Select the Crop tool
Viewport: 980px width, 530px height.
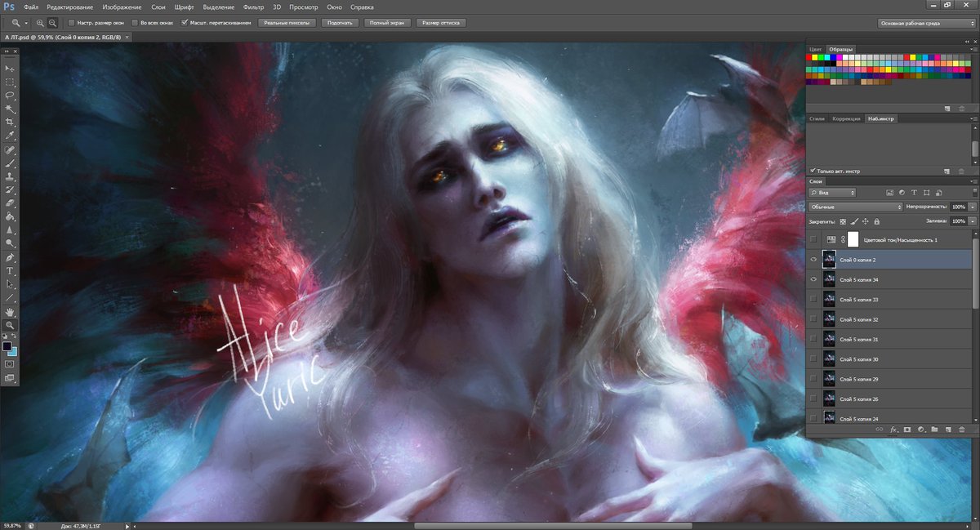click(10, 122)
